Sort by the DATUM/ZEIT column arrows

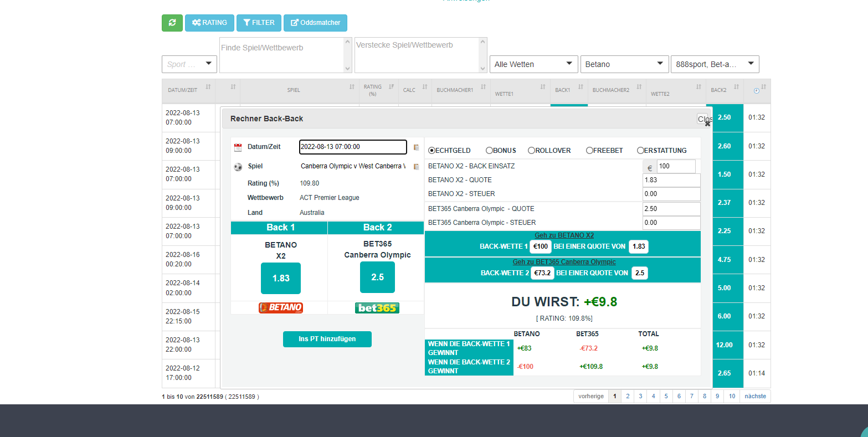(x=208, y=87)
